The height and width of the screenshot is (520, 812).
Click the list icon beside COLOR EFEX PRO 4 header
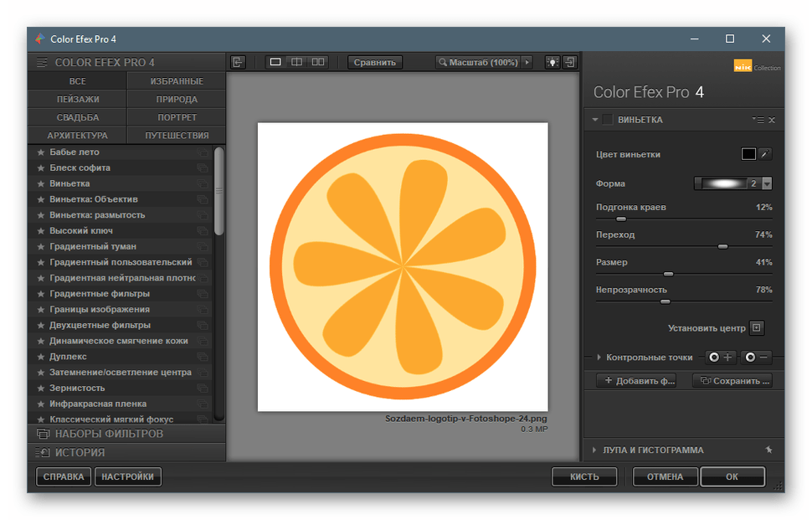click(42, 62)
